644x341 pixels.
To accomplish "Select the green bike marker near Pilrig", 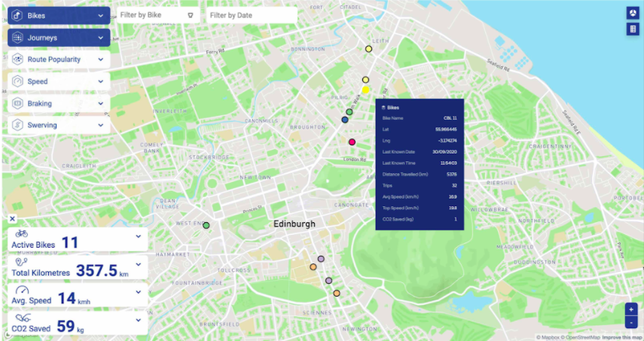I will (x=349, y=112).
